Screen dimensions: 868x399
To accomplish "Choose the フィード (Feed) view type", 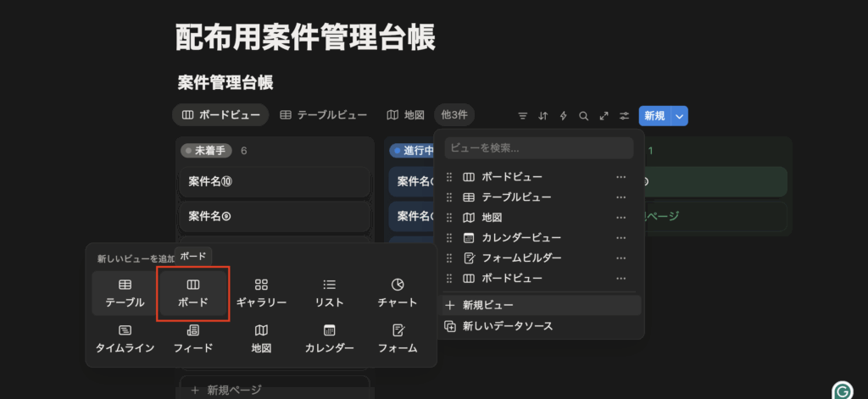I will click(x=193, y=338).
